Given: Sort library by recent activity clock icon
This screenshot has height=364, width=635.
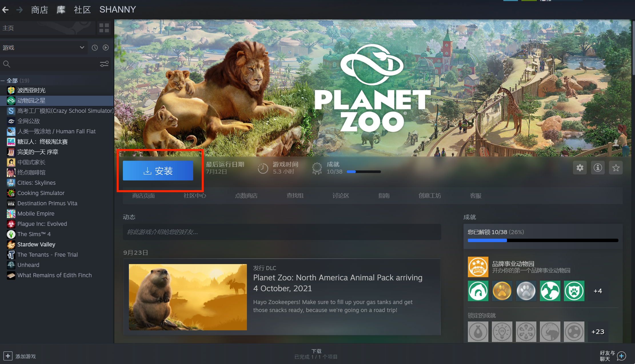Looking at the screenshot, I should click(95, 48).
